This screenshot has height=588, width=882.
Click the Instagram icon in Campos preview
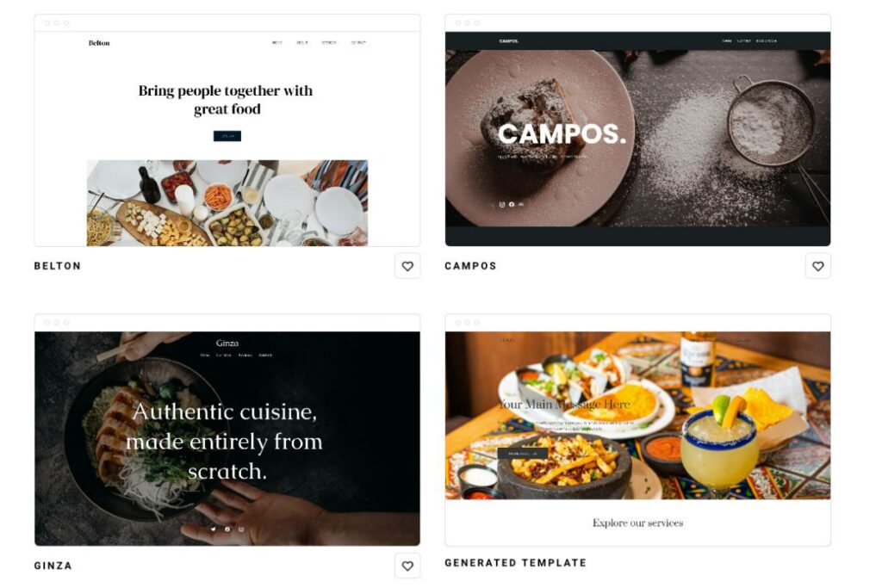coord(502,205)
